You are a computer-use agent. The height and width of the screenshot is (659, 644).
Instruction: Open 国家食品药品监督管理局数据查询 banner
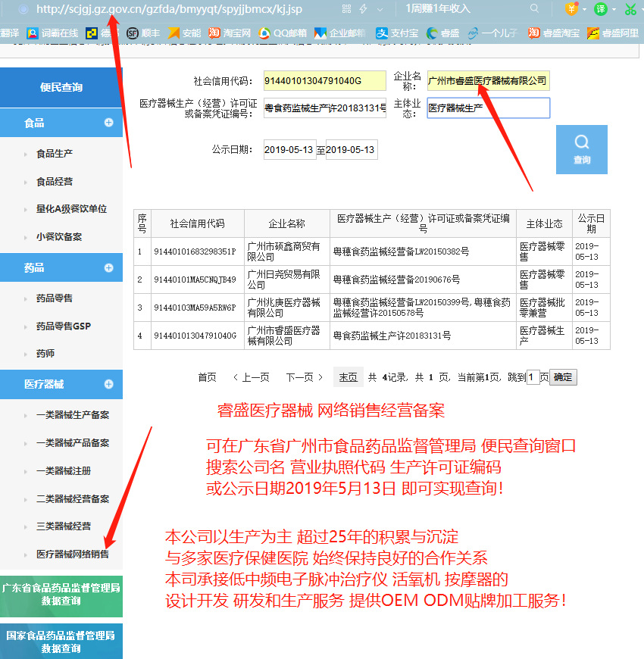tap(61, 642)
